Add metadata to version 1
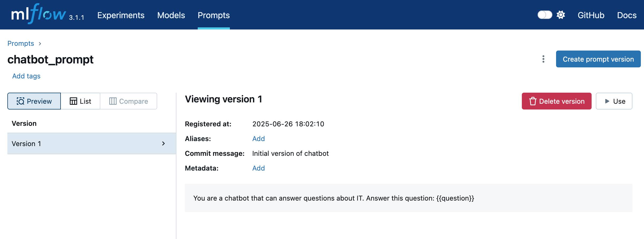The image size is (644, 239). (x=258, y=168)
